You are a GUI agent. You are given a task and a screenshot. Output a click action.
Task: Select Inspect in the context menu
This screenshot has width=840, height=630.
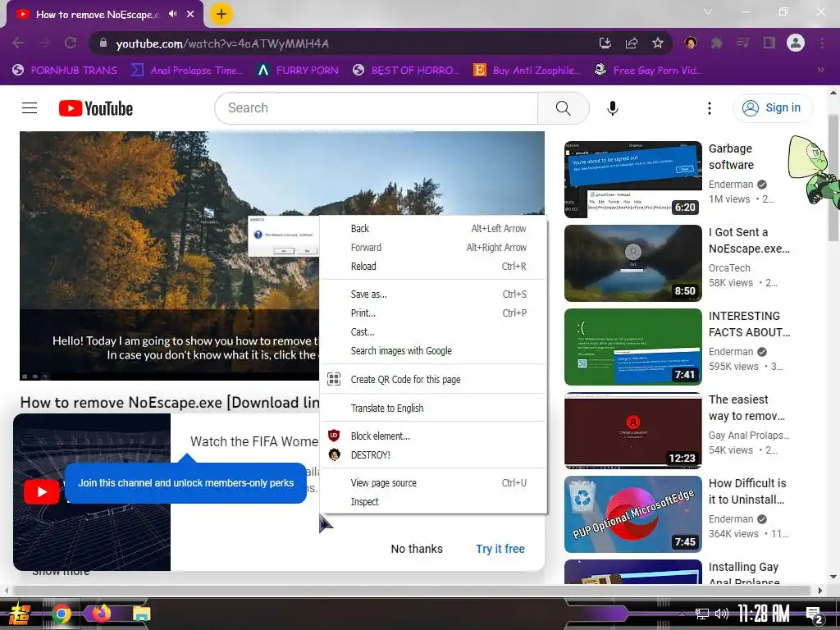433,502
